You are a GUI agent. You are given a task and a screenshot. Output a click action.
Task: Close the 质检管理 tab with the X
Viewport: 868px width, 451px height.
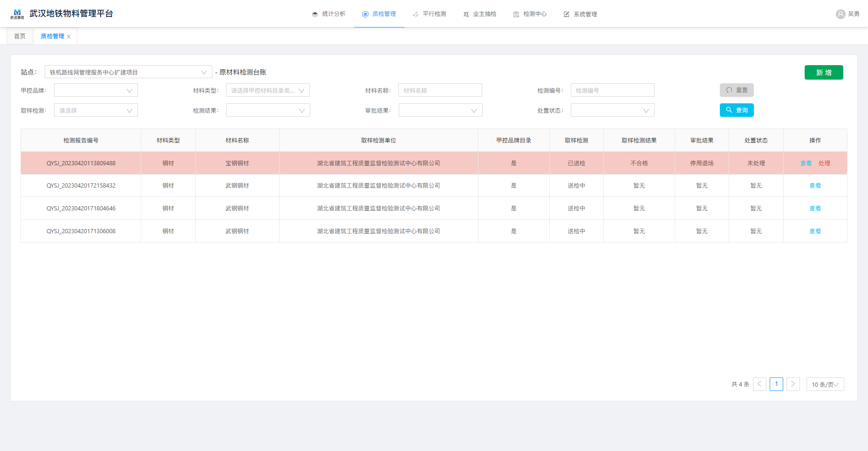point(69,37)
